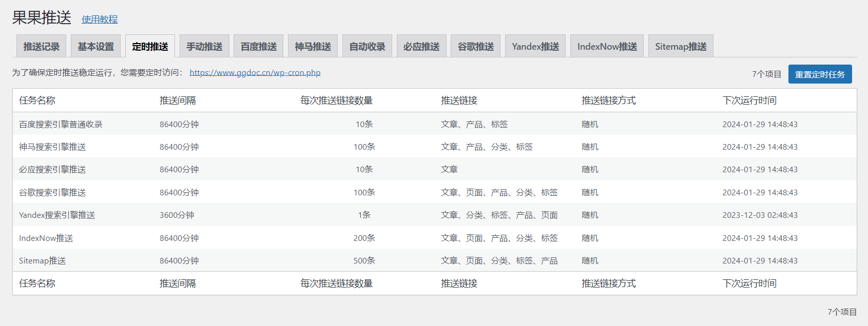
Task: Open the 推送记录 tab
Action: click(42, 46)
